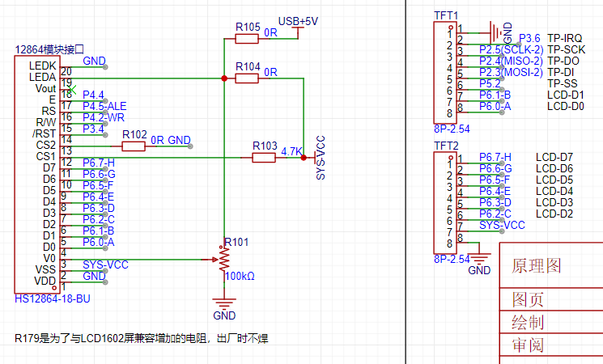Select the /RST pin name
The width and height of the screenshot is (603, 364).
point(45,133)
